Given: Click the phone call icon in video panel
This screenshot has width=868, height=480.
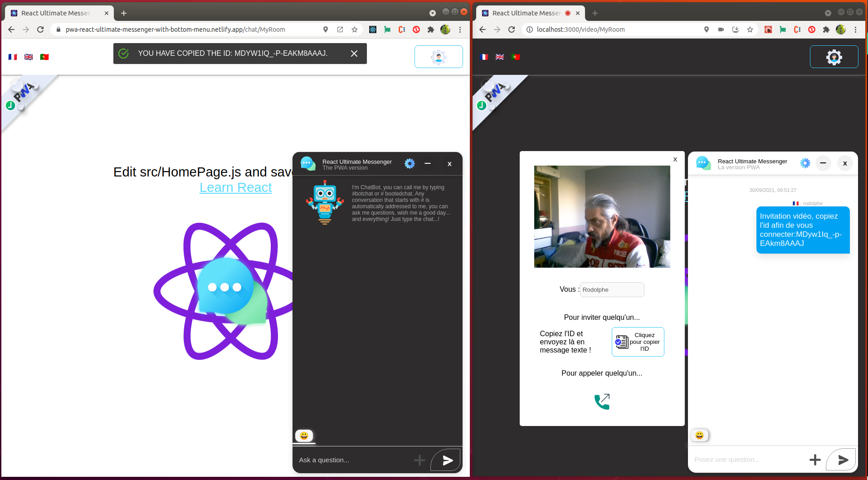Looking at the screenshot, I should (x=602, y=402).
